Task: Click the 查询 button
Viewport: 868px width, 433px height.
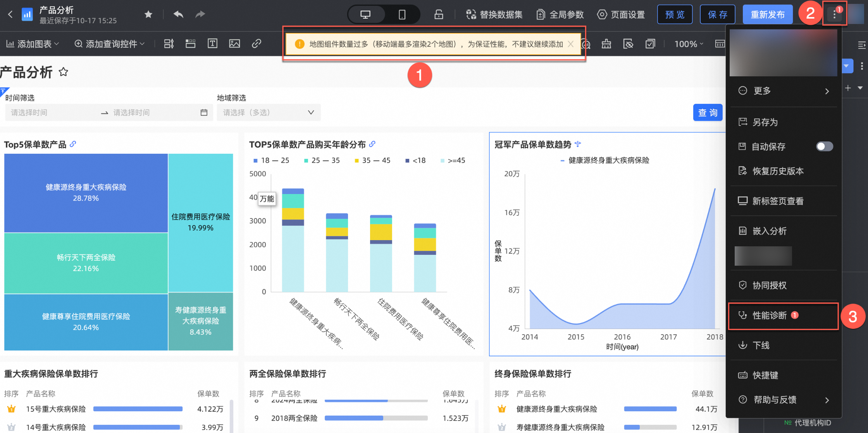Action: pos(708,113)
